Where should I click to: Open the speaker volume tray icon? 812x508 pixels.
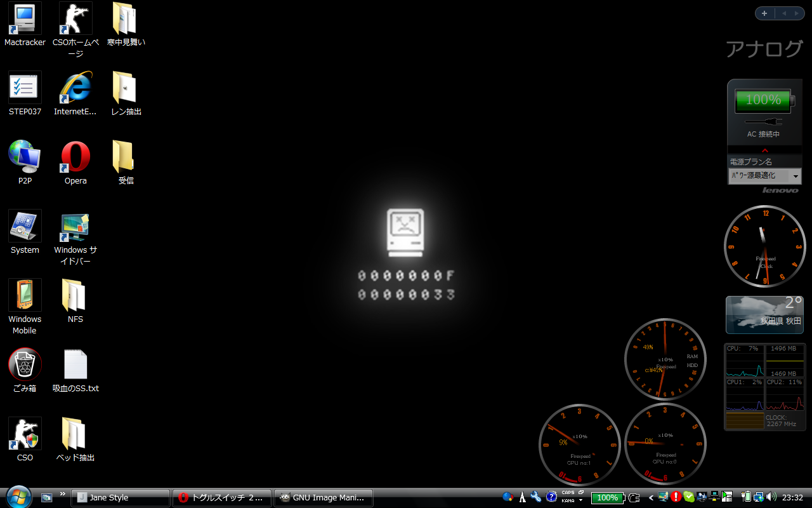tap(771, 497)
